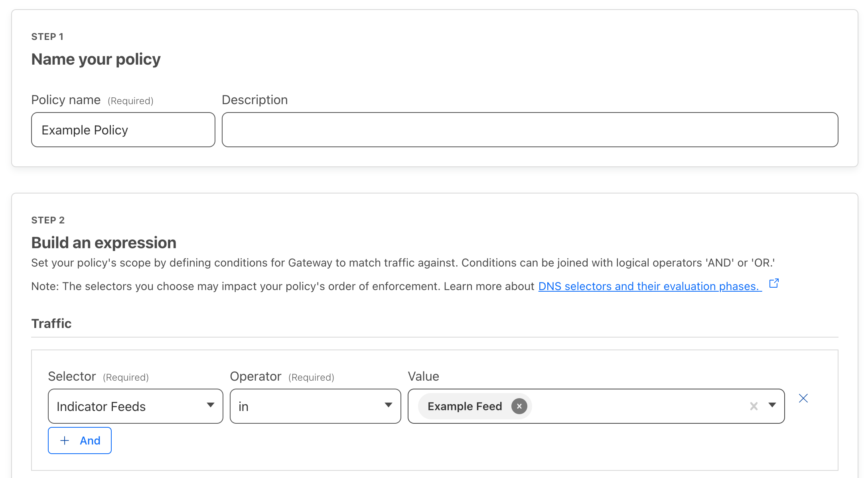The image size is (868, 478).
Task: Add a new condition with the And button
Action: [x=79, y=440]
